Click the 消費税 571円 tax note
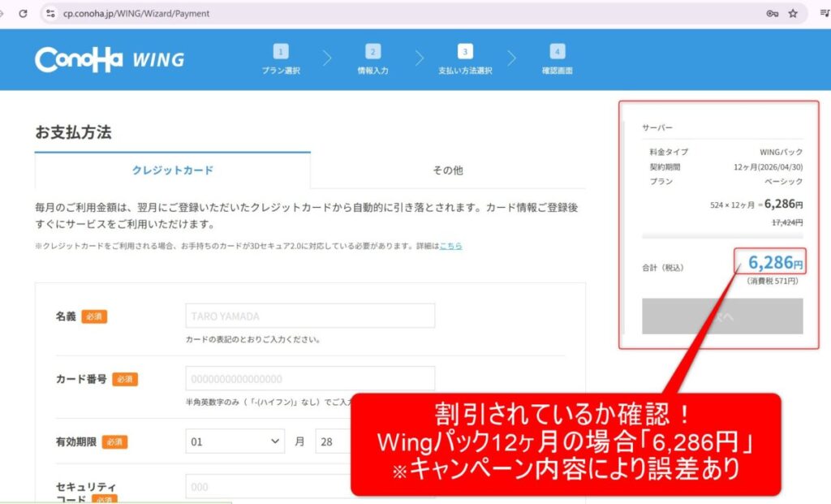The height and width of the screenshot is (504, 831). tap(773, 281)
